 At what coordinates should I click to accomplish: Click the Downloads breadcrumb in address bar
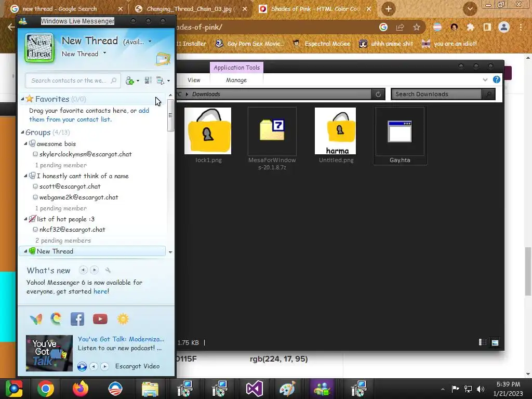pos(206,95)
